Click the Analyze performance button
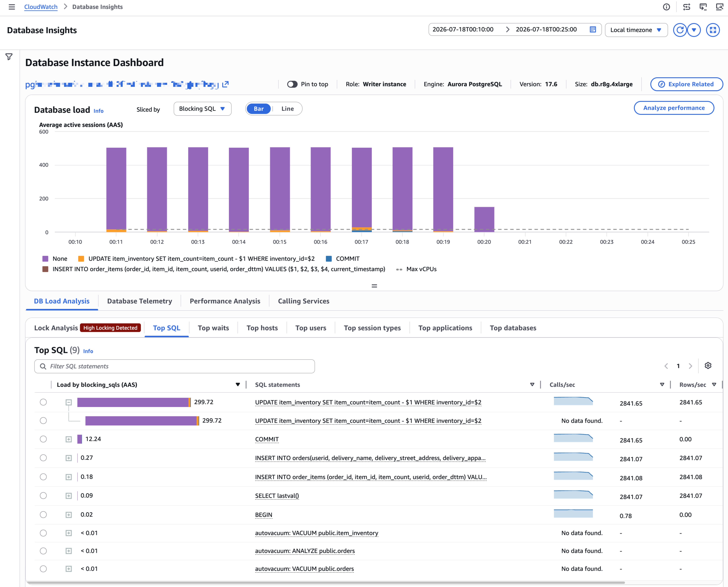Viewport: 728px width, 587px height. coord(674,108)
